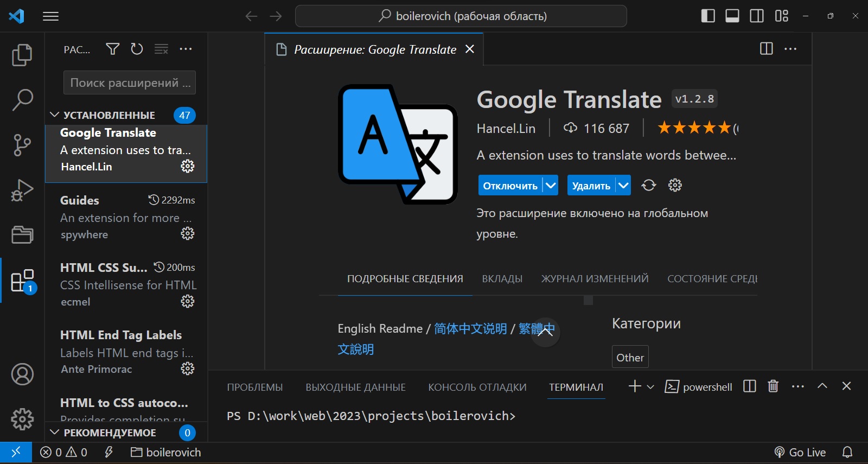This screenshot has width=868, height=464.
Task: Kill terminal with trash icon
Action: click(773, 386)
